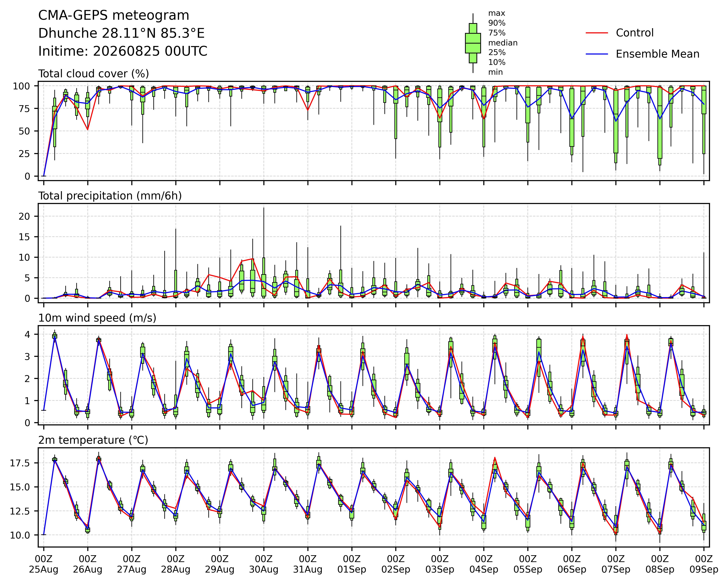This screenshot has width=728, height=584.
Task: Click the '25%' boxplot legend label
Action: coord(497,53)
